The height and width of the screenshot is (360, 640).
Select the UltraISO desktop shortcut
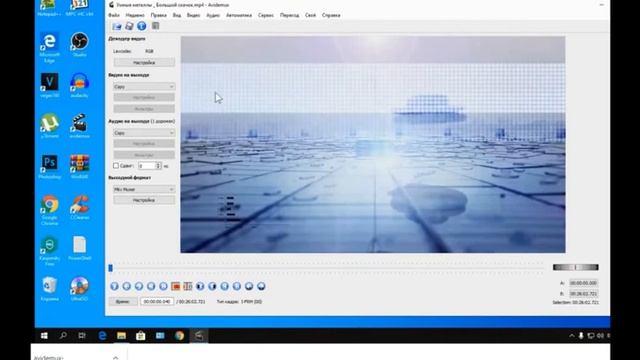point(79,289)
